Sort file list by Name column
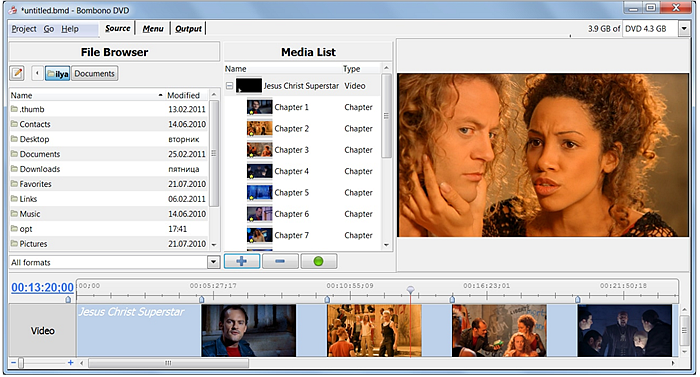The image size is (700, 377). pyautogui.click(x=87, y=95)
